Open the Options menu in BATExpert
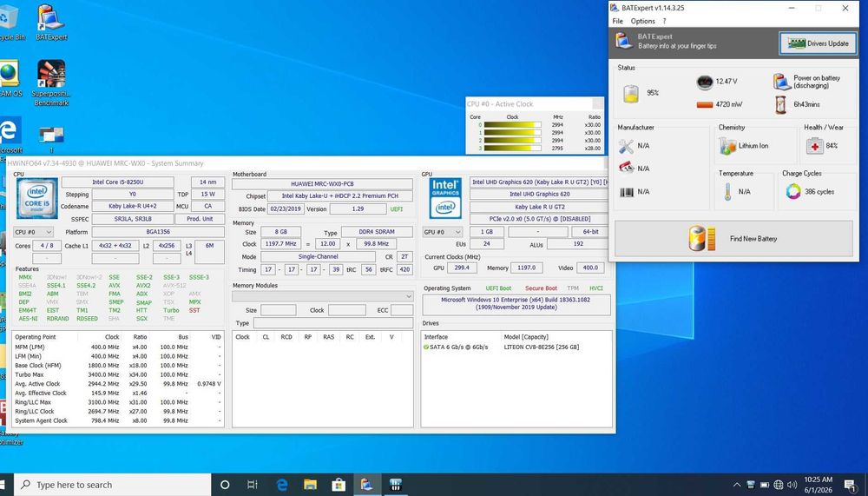Viewport: 868px width, 496px height. (642, 21)
